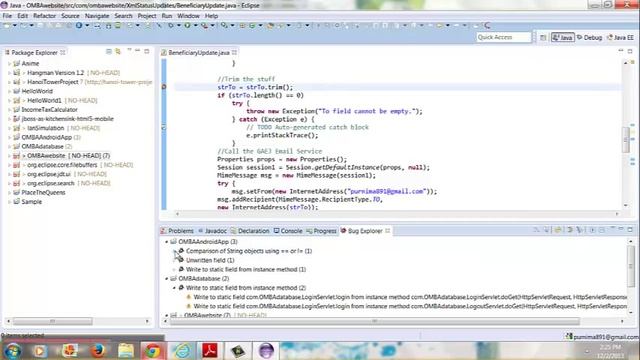Image resolution: width=640 pixels, height=360 pixels.
Task: Expand the Hangman Version 1.2 project
Action: point(9,73)
